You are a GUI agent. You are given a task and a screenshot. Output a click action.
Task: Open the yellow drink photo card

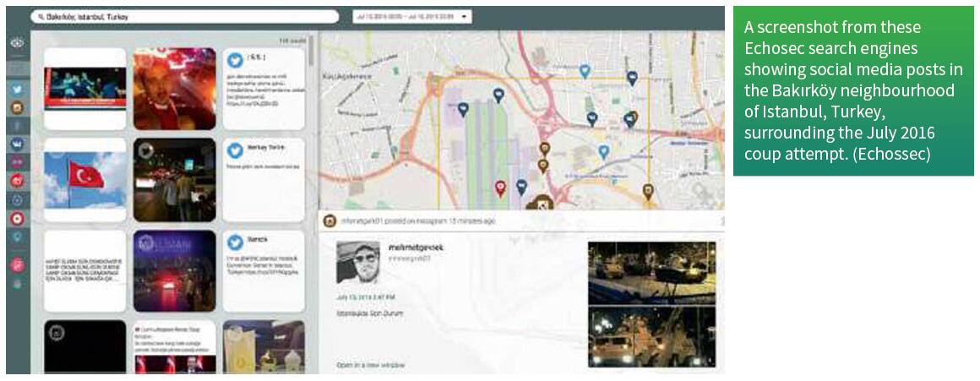[x=264, y=346]
